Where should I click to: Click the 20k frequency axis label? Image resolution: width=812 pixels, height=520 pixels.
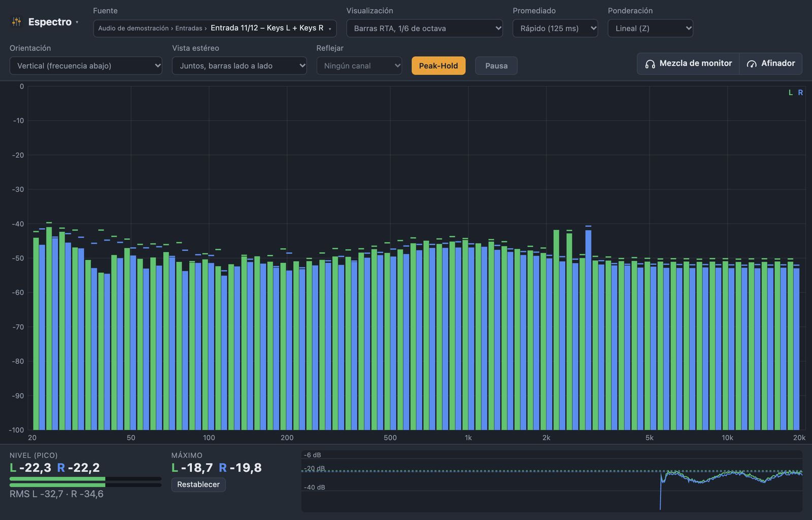point(799,438)
